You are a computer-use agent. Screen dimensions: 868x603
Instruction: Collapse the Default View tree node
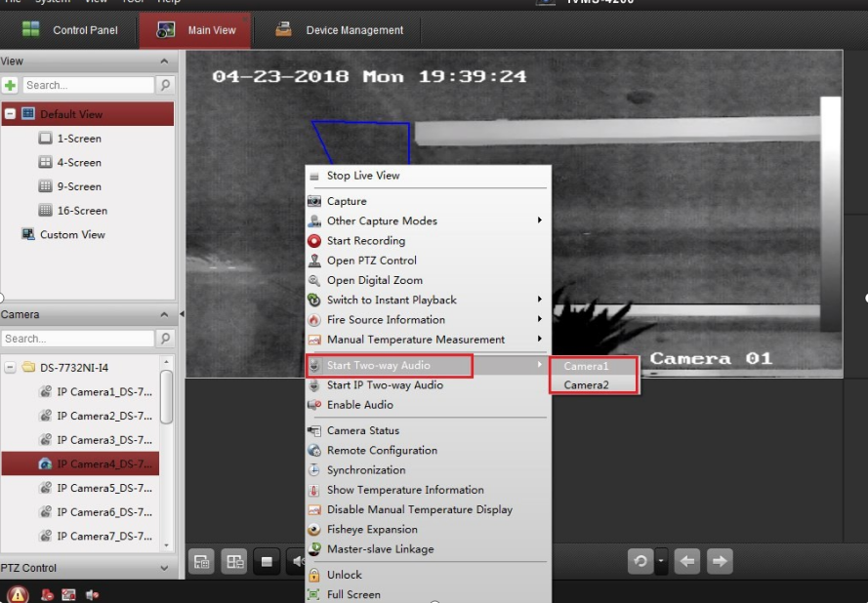10,114
